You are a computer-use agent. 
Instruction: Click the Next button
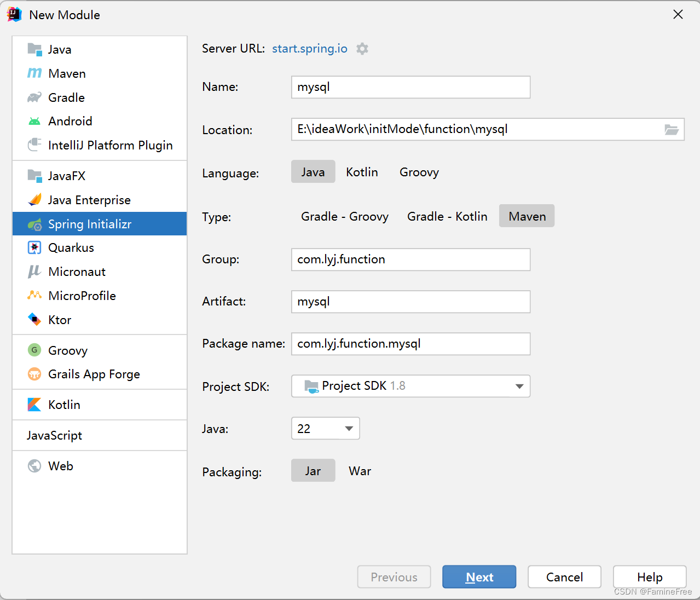479,576
